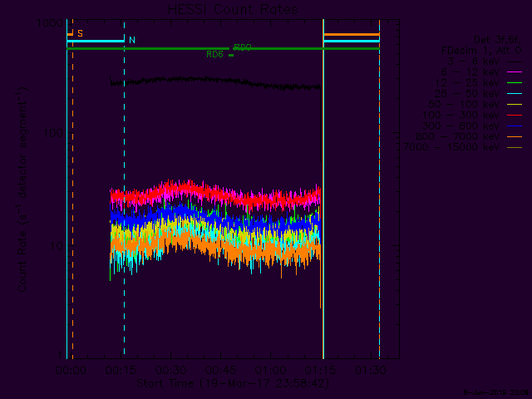Click the magenta legend line for 6 - 12 keV
Viewport: 532px width, 399px height.
coord(515,72)
